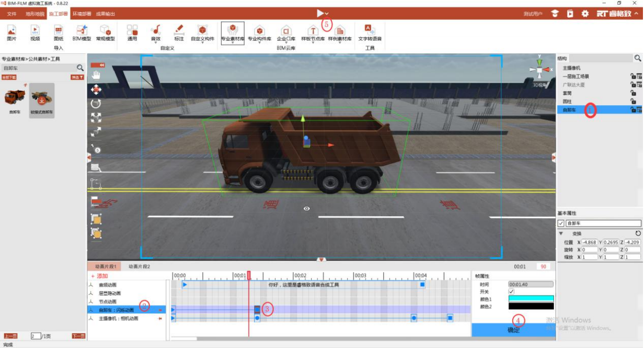This screenshot has height=348, width=644.
Task: Toggle lock on selected 自卸车 row
Action: 632,110
